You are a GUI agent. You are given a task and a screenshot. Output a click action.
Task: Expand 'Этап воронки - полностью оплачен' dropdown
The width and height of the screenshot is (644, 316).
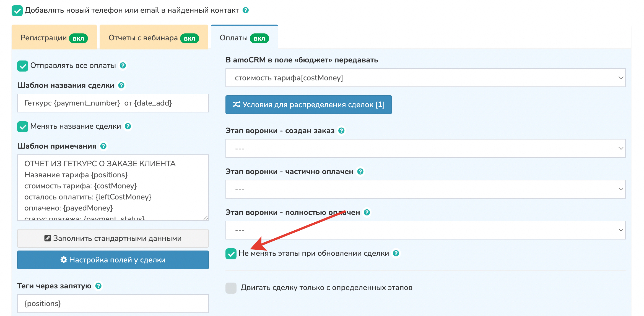pyautogui.click(x=425, y=230)
